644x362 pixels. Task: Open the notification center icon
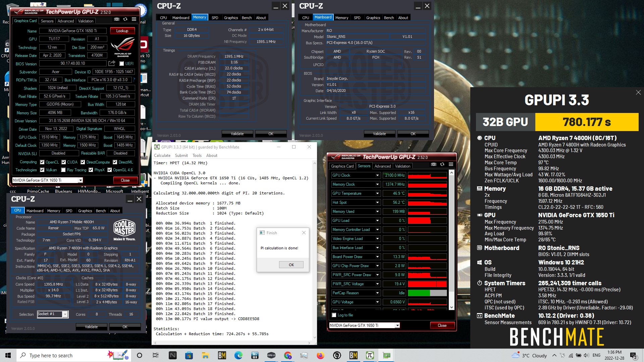(633, 355)
